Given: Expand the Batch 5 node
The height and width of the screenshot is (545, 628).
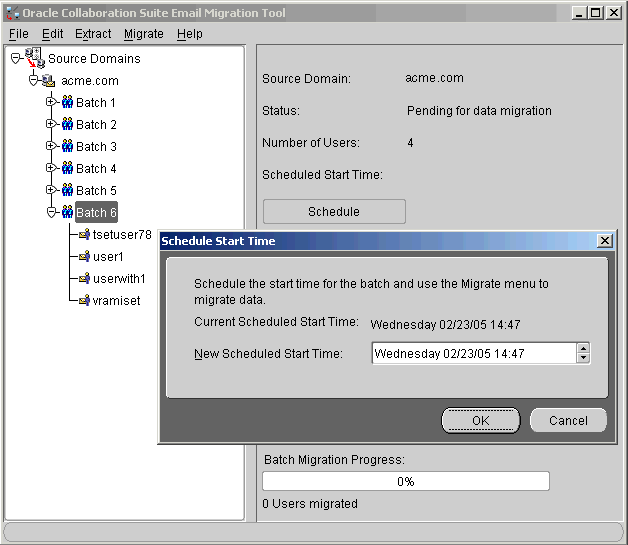Looking at the screenshot, I should click(x=50, y=190).
